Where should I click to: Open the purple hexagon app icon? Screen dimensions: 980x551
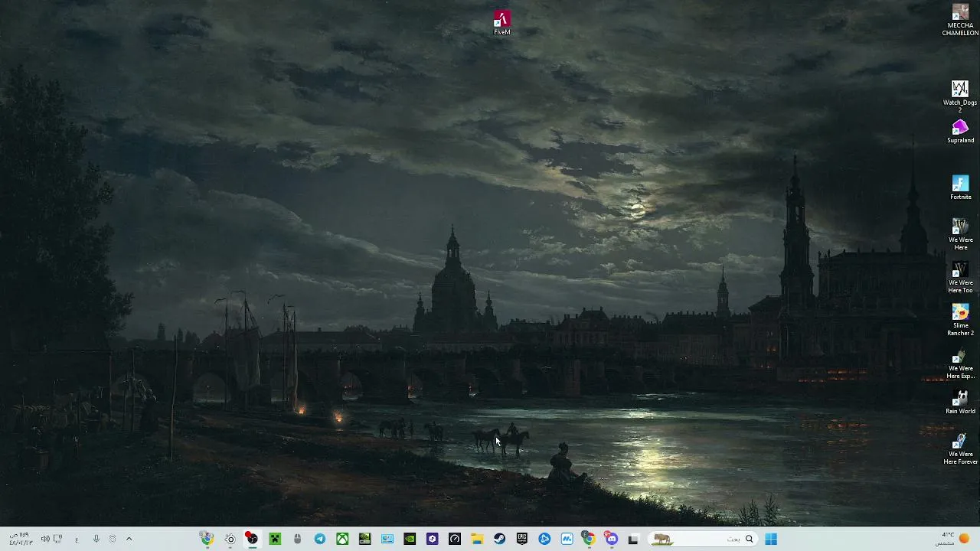[x=432, y=539]
